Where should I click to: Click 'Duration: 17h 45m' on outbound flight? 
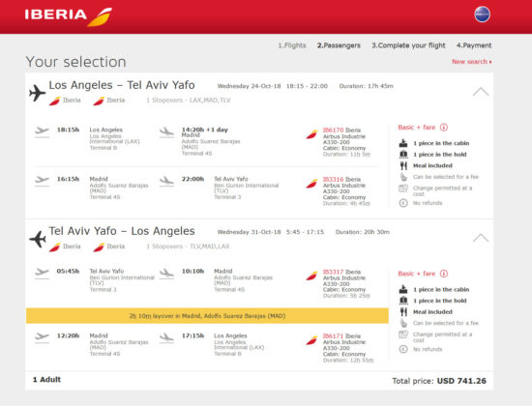(366, 86)
